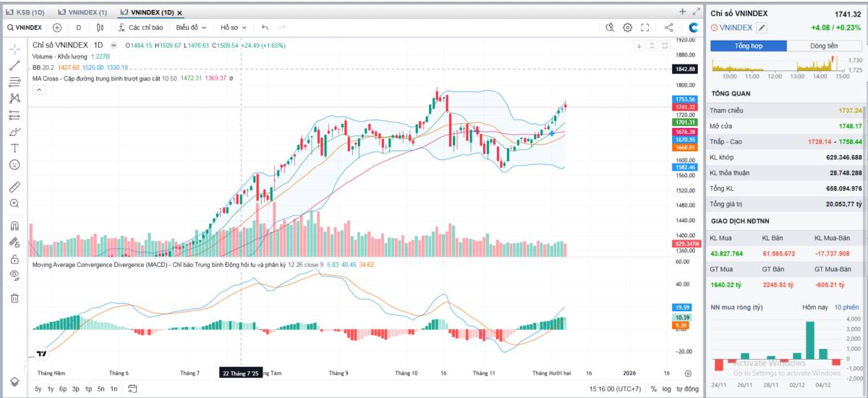This screenshot has width=868, height=398.
Task: Open the 15:16:00 (UTC+7) timezone menu
Action: (x=616, y=389)
